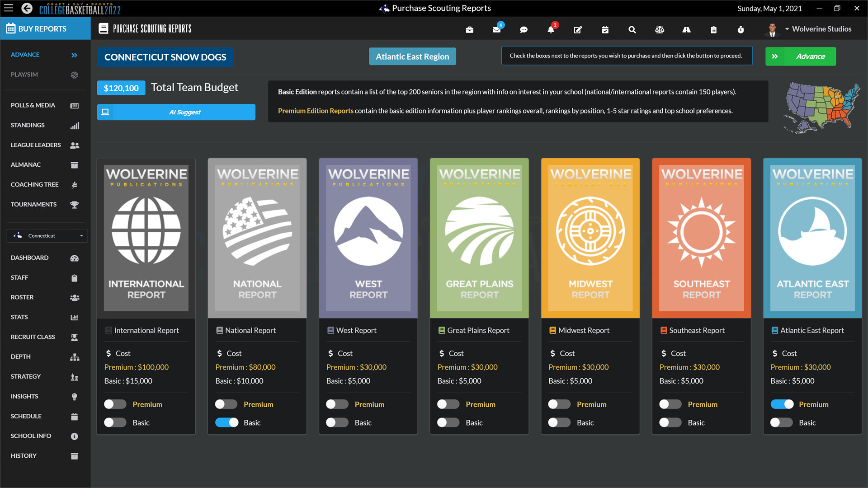Open the Connecticut team dropdown
The width and height of the screenshot is (868, 488).
point(47,235)
